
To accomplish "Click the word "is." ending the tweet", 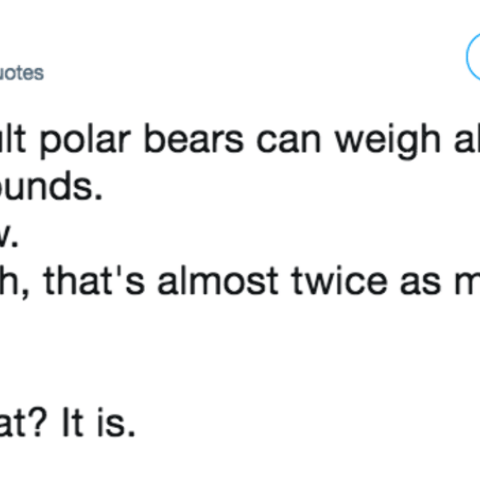I will tap(116, 423).
